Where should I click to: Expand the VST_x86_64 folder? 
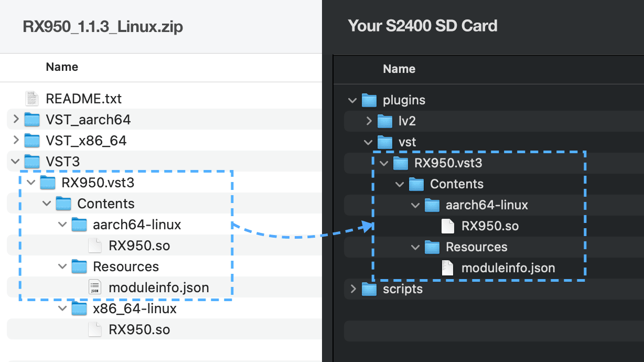(x=15, y=141)
